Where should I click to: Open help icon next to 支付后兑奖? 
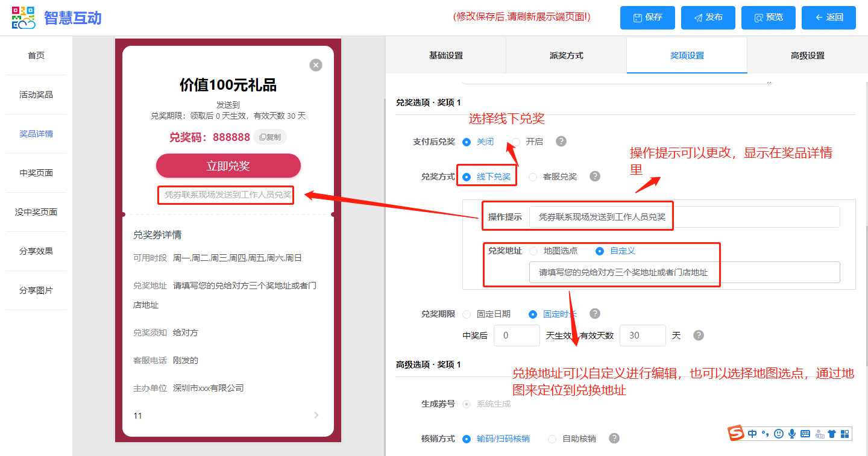point(561,142)
